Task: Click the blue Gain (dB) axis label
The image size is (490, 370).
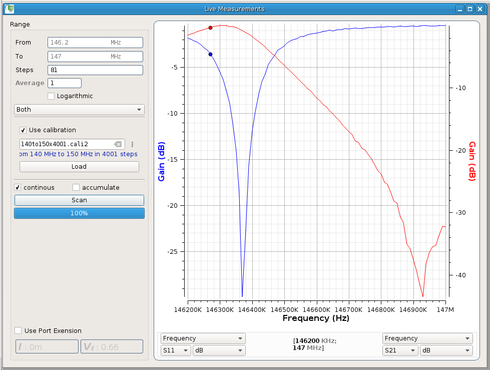Action: [x=161, y=162]
